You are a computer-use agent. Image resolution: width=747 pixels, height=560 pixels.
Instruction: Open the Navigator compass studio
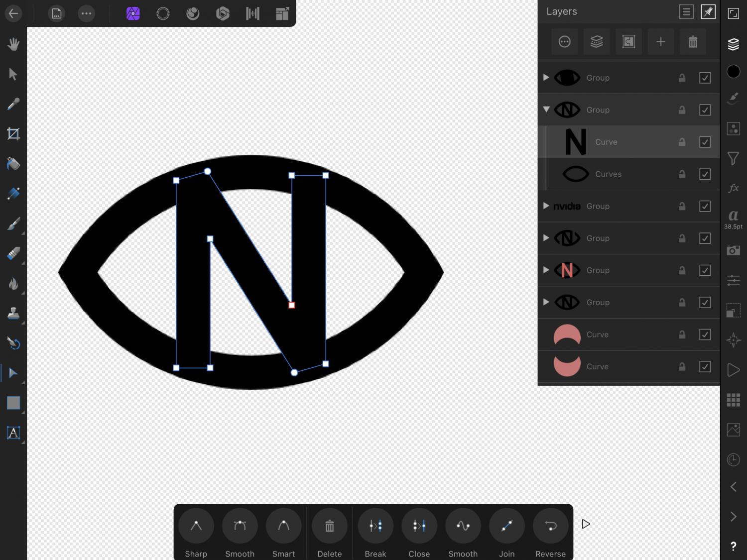tap(734, 340)
